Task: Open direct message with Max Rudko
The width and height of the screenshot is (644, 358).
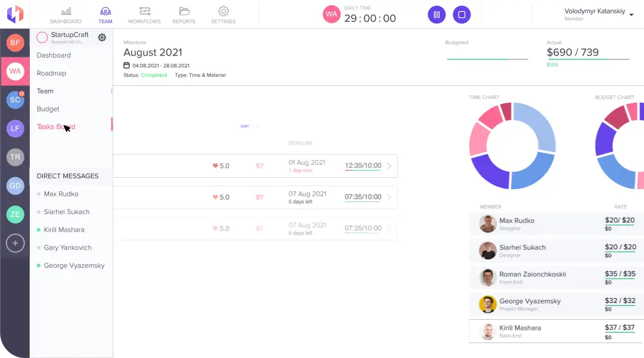Action: [61, 194]
